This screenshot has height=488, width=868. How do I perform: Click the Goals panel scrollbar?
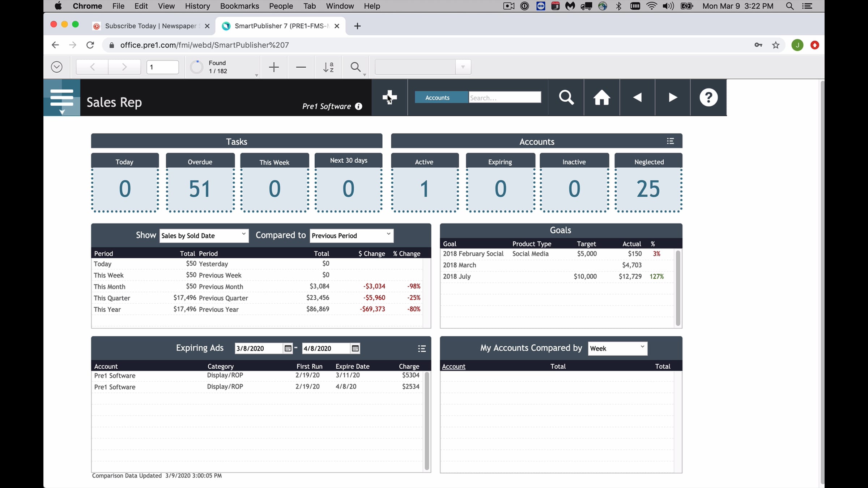coord(678,288)
